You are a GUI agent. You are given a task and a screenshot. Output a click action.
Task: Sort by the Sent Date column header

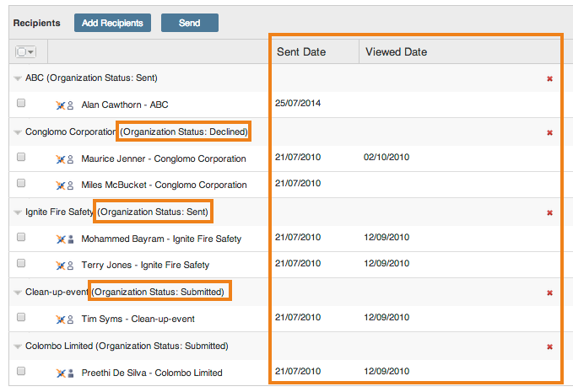pyautogui.click(x=301, y=52)
